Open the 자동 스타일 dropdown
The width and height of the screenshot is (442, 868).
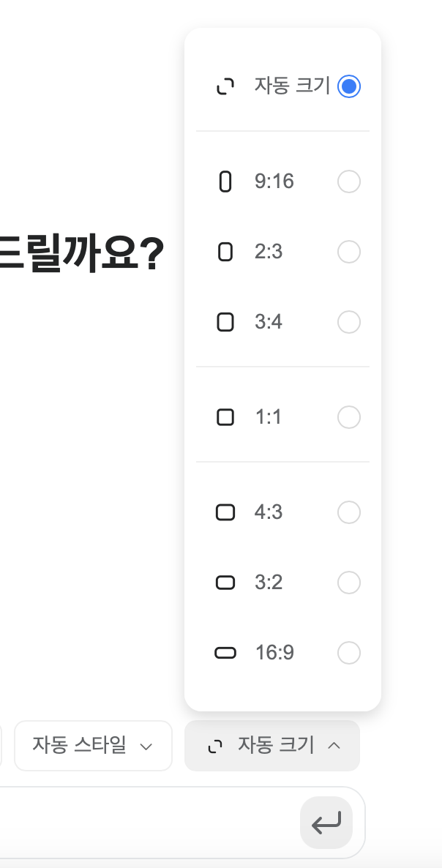(x=93, y=746)
